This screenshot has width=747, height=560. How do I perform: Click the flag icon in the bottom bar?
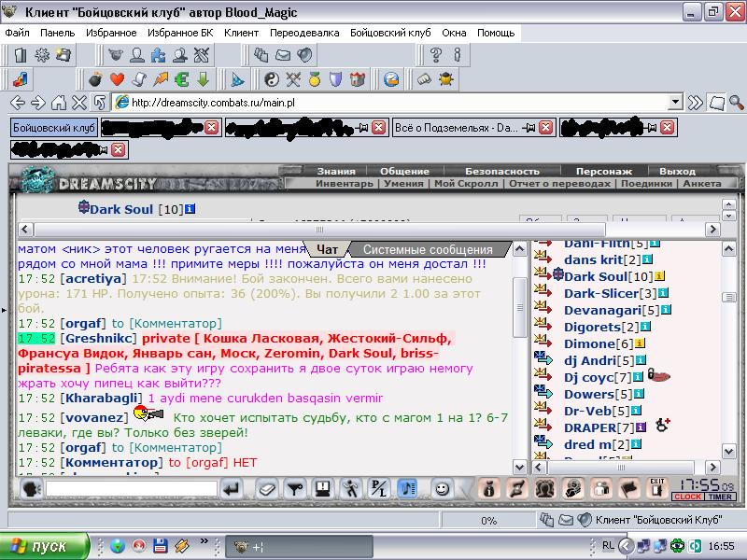pyautogui.click(x=628, y=488)
